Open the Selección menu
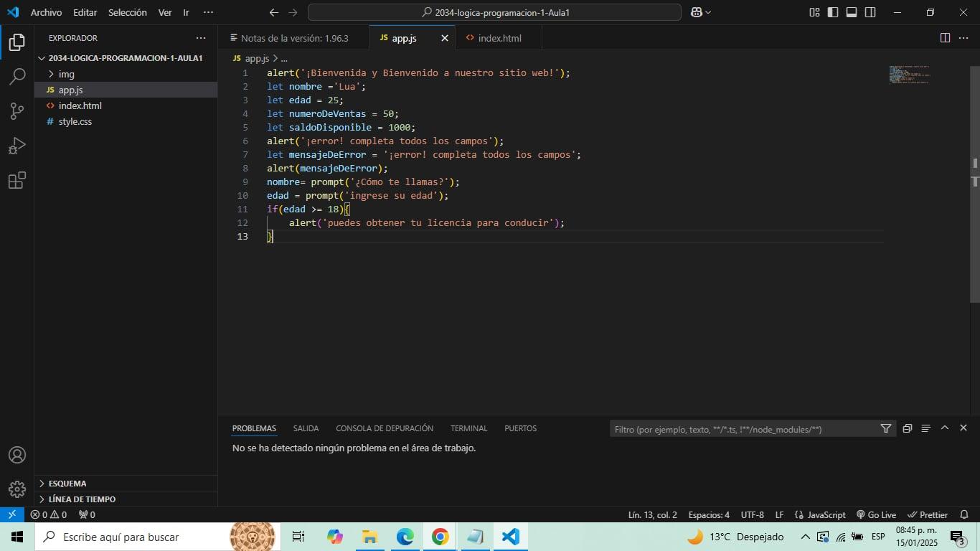 click(x=127, y=12)
